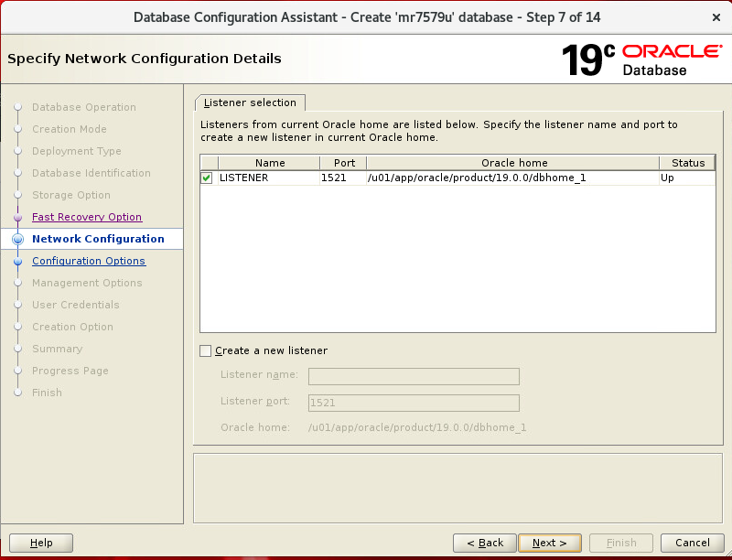Click the Next button

550,543
